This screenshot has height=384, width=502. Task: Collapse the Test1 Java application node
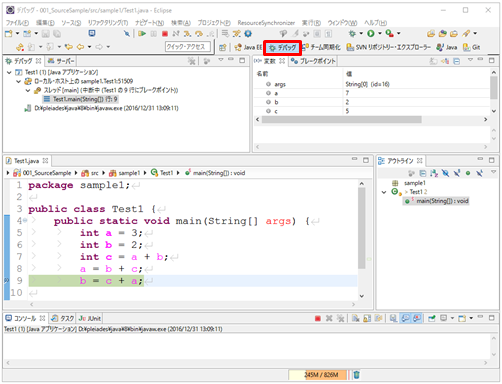[x=9, y=72]
